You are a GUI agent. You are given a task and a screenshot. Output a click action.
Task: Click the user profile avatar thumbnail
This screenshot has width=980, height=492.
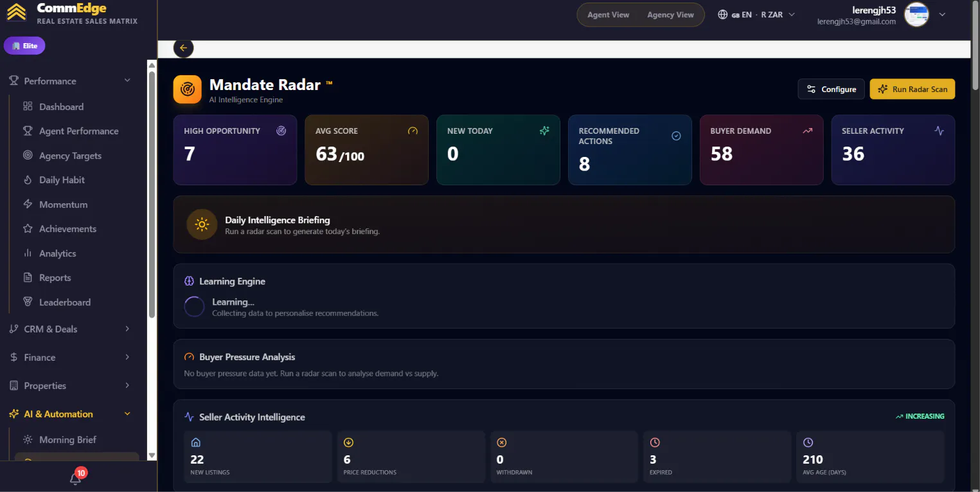coord(916,14)
